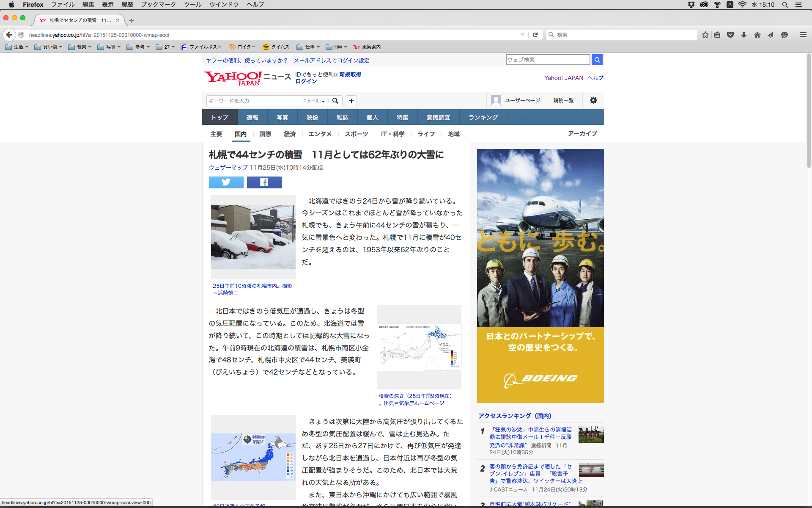Click the Firefox reload page icon
The width and height of the screenshot is (812, 508).
pyautogui.click(x=535, y=35)
